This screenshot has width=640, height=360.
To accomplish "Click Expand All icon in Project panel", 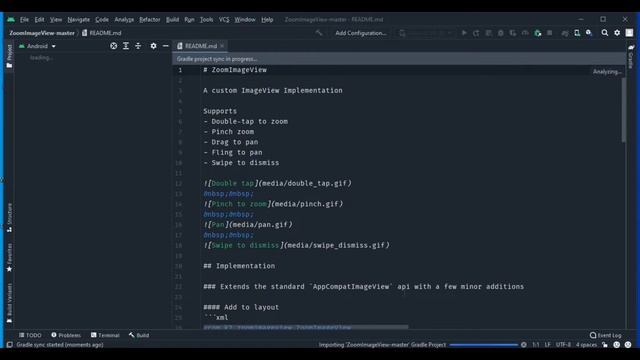I will pos(126,46).
